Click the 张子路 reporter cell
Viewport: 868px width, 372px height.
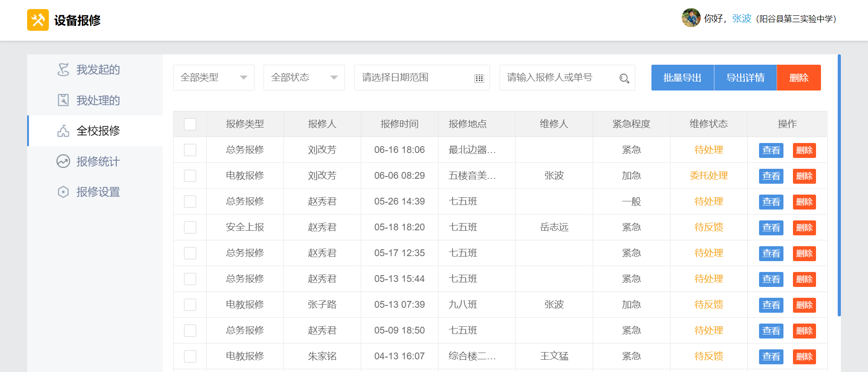coord(322,305)
